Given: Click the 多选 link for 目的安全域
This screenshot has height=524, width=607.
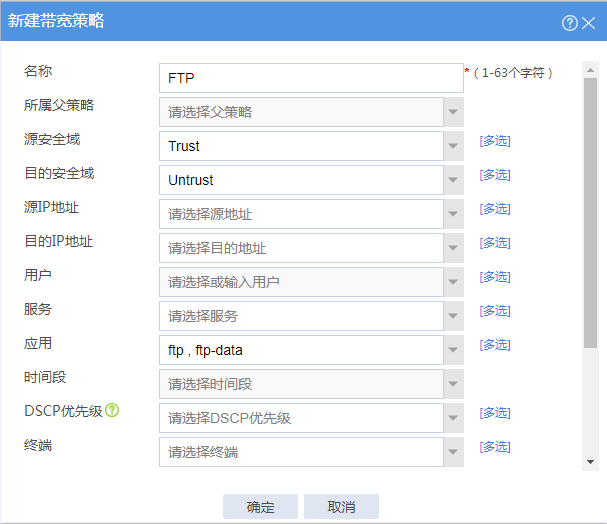Looking at the screenshot, I should [x=495, y=175].
